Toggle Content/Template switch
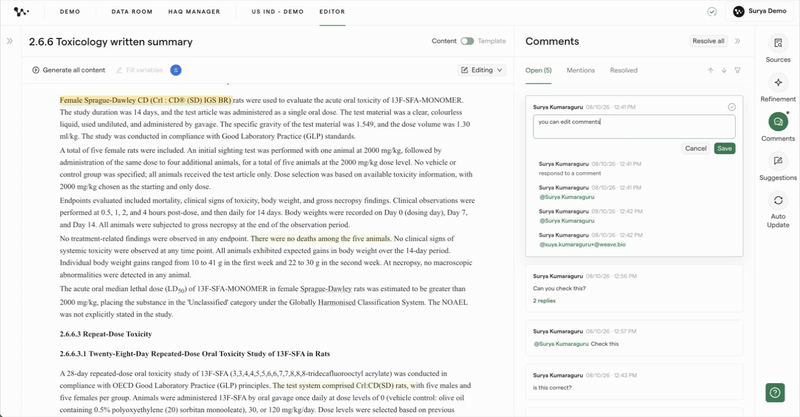Screen dimensions: 800x417 point(467,41)
